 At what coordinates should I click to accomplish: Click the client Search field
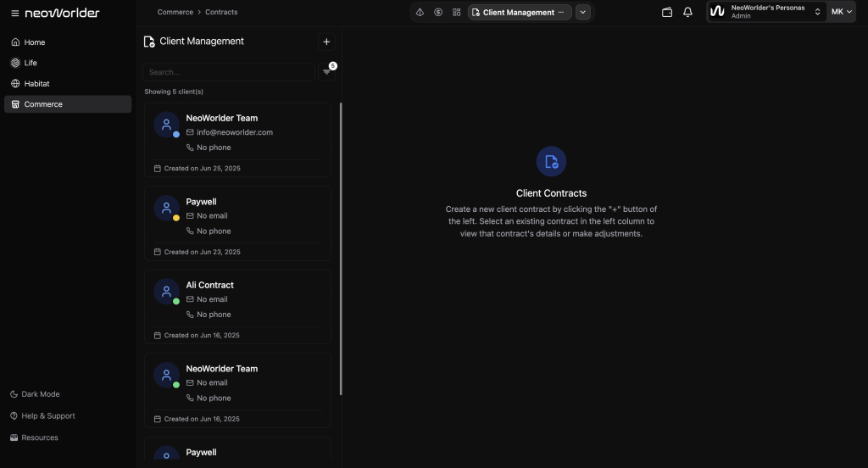(x=229, y=72)
